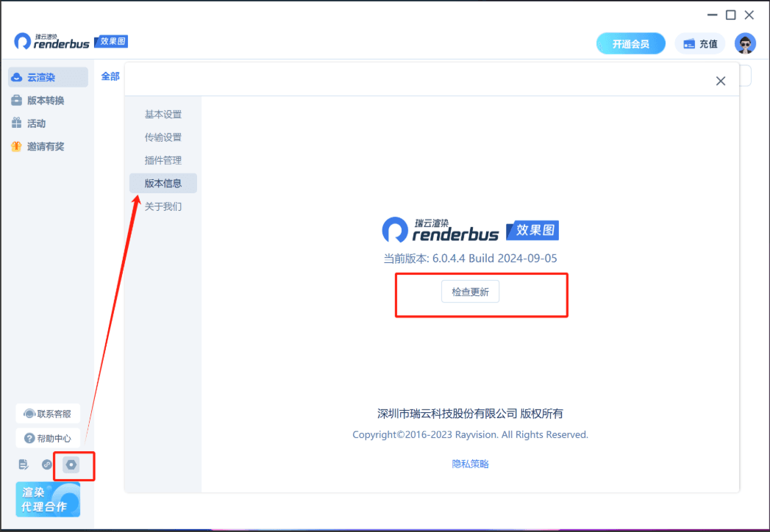Screen dimensions: 770x532
Task: Click 渲染代理合作 banner thumbnail
Action: tap(48, 500)
